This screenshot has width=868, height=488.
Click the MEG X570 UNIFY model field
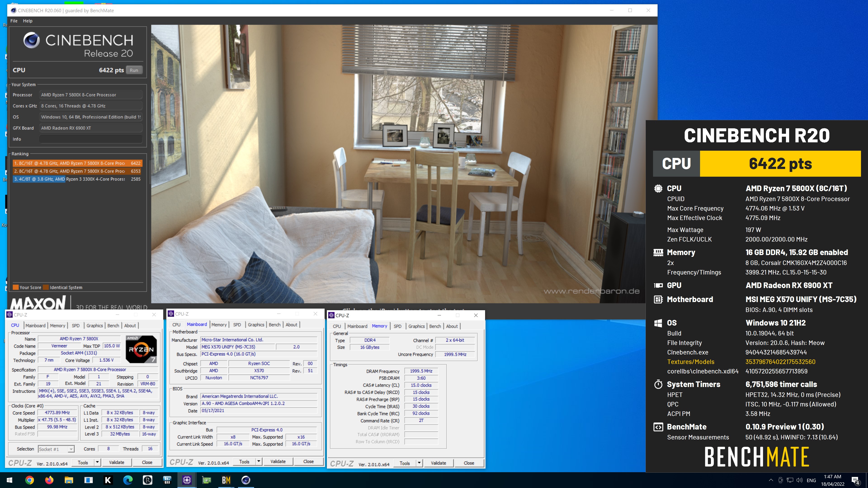pos(238,347)
